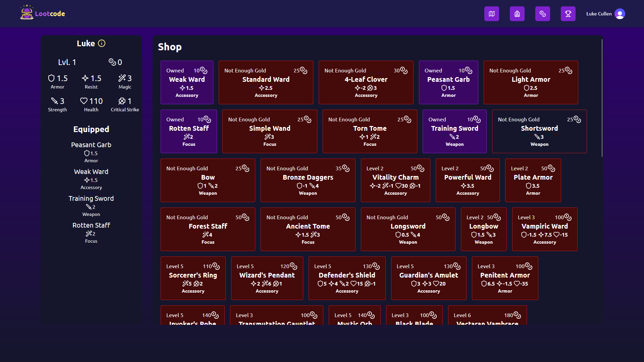Click the 4-Leaf Clover accessory card
This screenshot has width=644, height=362.
click(366, 82)
